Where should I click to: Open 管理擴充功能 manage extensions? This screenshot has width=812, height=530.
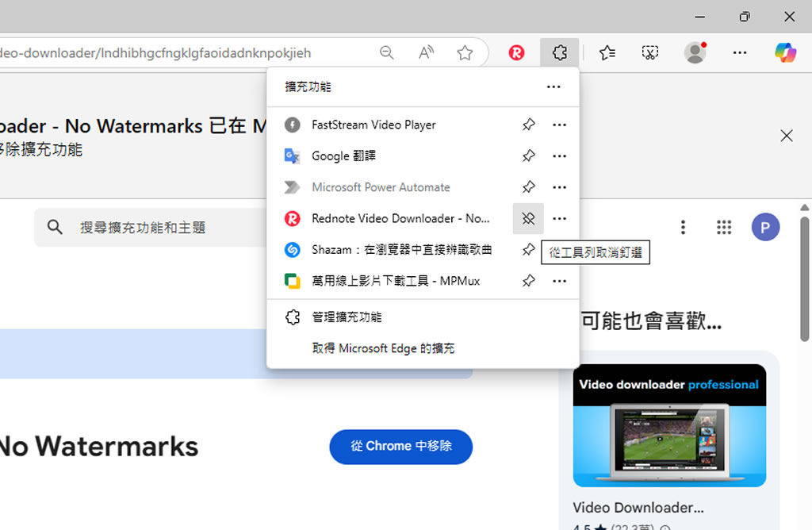(423, 317)
